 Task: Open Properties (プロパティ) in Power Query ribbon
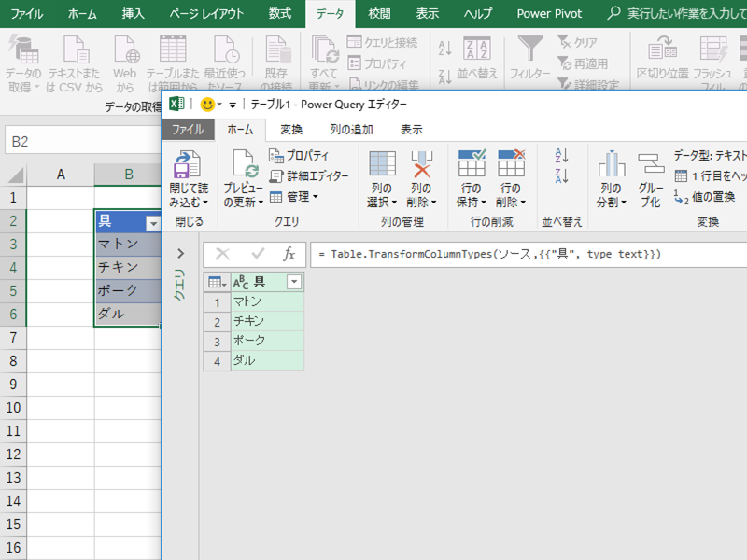(x=299, y=155)
